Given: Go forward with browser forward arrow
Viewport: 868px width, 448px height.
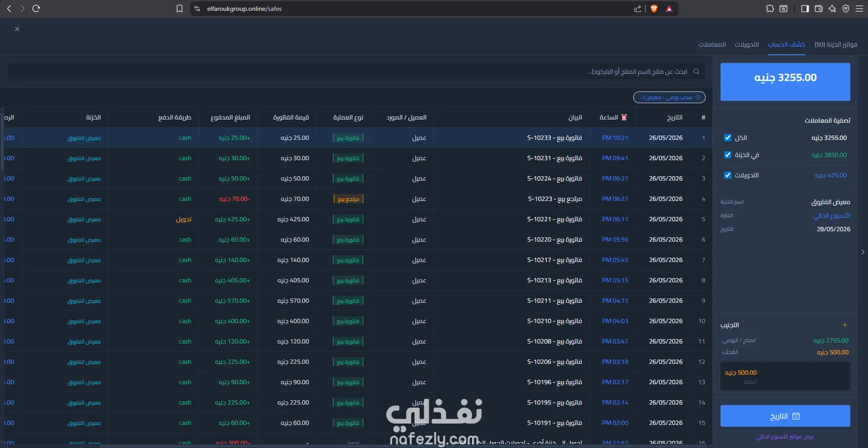Looking at the screenshot, I should click(22, 9).
